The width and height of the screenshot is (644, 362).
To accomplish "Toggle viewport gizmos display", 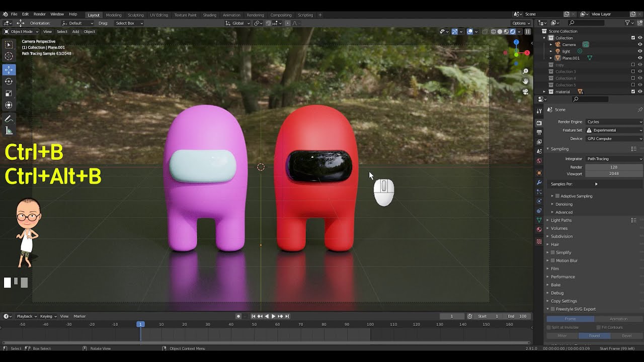I will [454, 32].
